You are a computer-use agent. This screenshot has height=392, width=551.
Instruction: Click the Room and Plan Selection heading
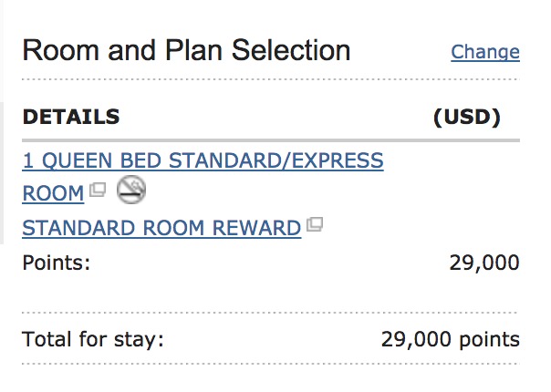pos(186,50)
